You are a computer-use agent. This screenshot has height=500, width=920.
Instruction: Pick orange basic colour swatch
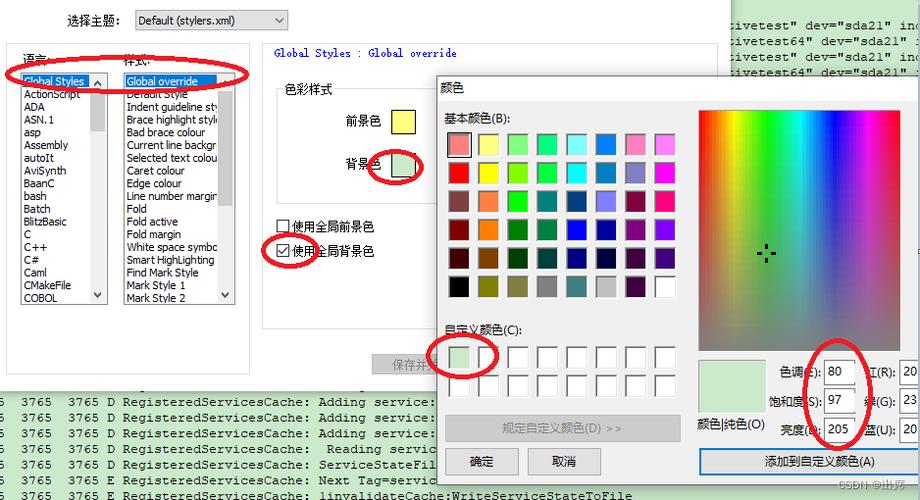488,230
